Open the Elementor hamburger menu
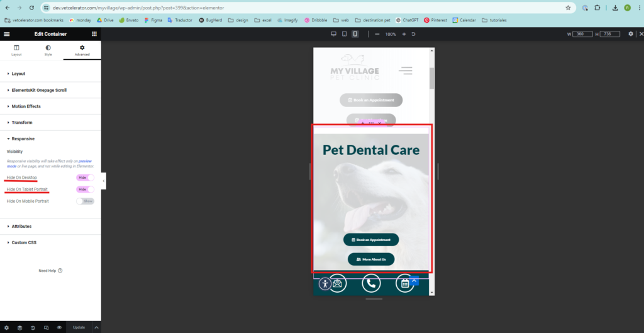Screen dimensions: 644x333 pyautogui.click(x=7, y=34)
